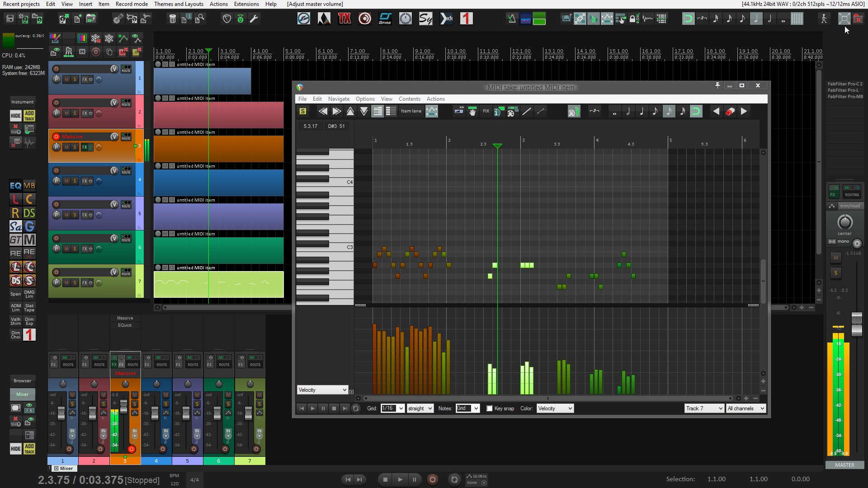This screenshot has height=488, width=868.
Task: Click the master volume fader
Action: pos(857,324)
